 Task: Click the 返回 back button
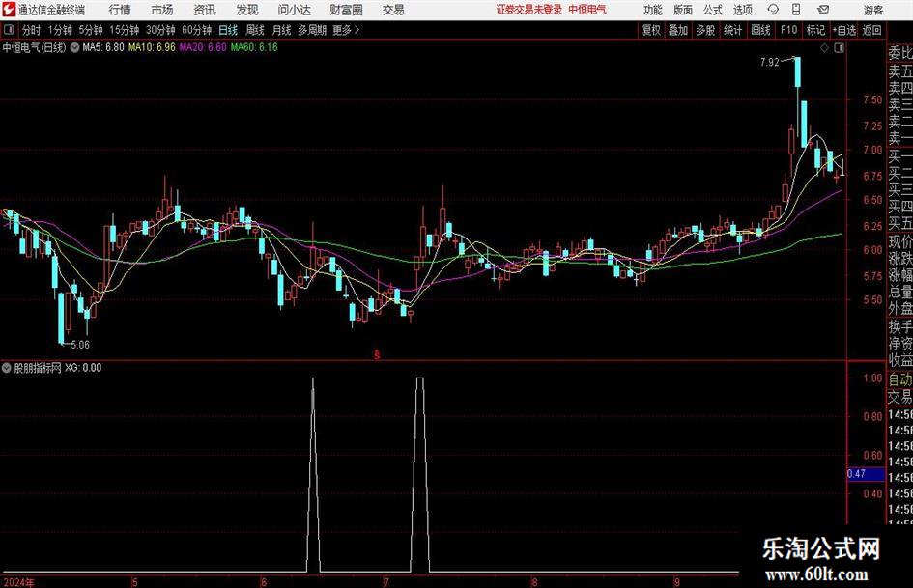click(x=871, y=30)
